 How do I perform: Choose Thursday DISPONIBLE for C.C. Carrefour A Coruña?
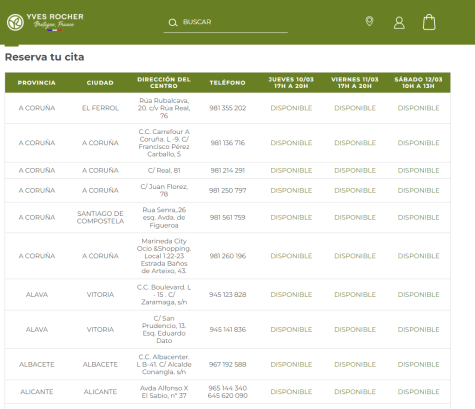tap(291, 143)
